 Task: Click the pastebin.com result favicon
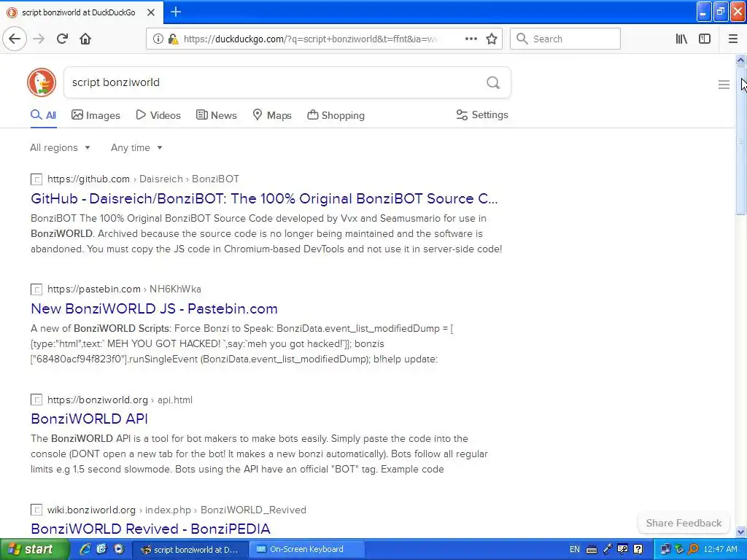[36, 289]
